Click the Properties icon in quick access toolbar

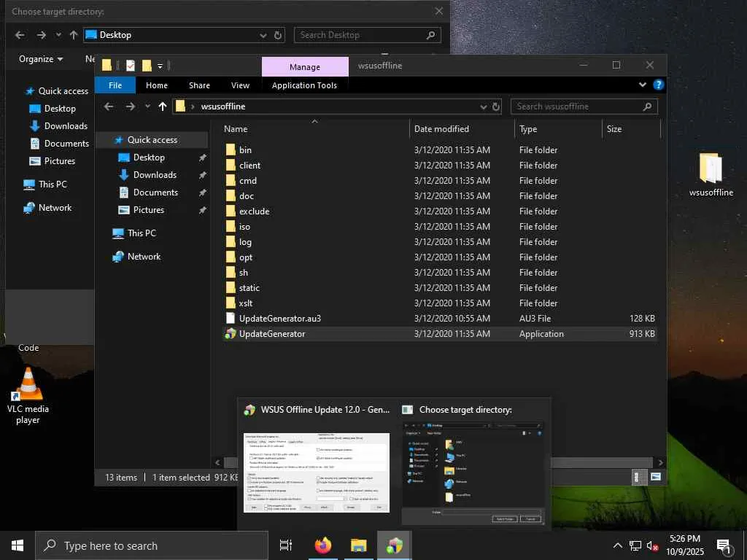(131, 66)
